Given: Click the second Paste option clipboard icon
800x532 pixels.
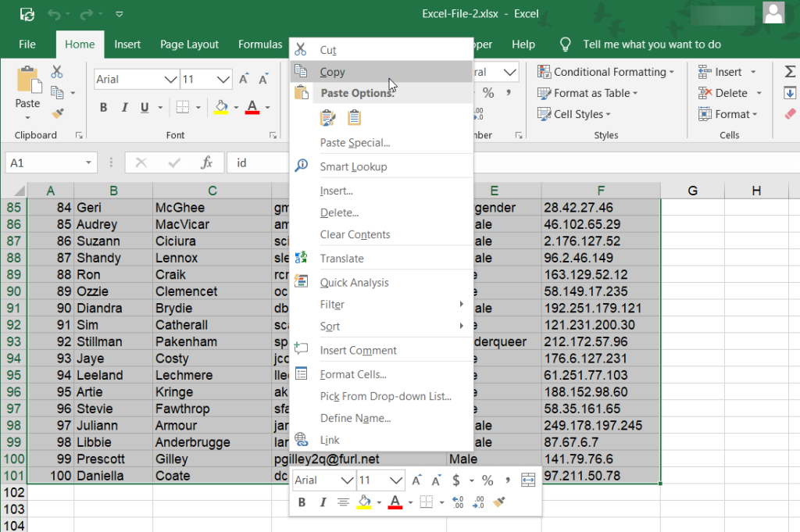Looking at the screenshot, I should point(354,118).
